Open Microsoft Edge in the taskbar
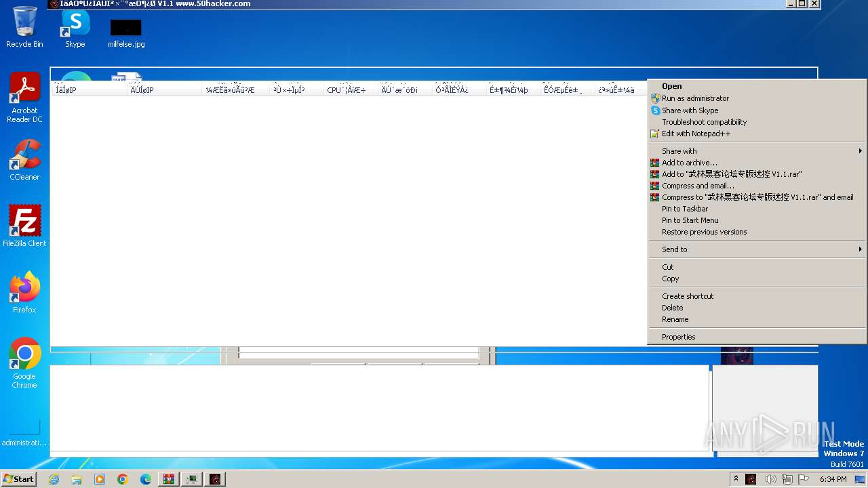The width and height of the screenshot is (868, 488). (146, 479)
